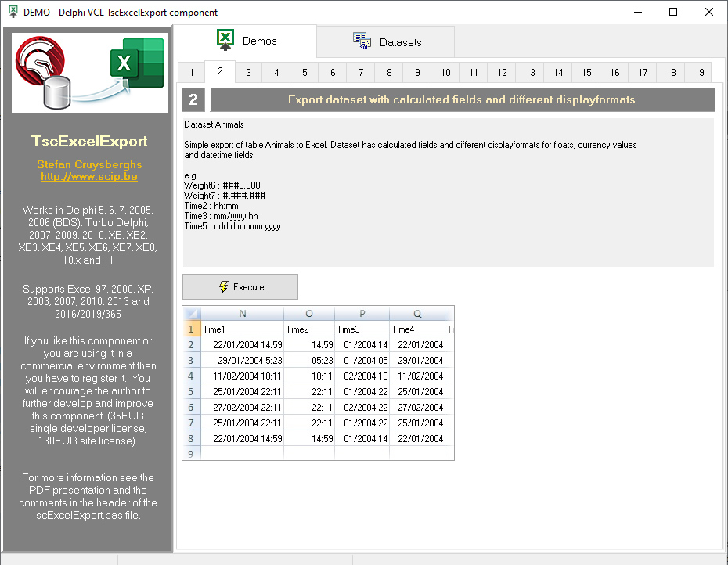Select demo tab 3

[x=248, y=73]
